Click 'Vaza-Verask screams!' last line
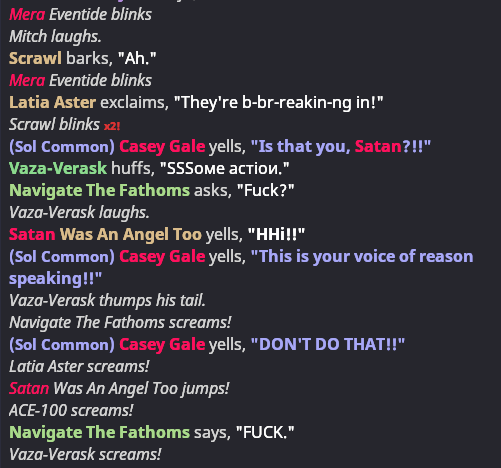Screen dimensions: 501x468 click(85, 455)
